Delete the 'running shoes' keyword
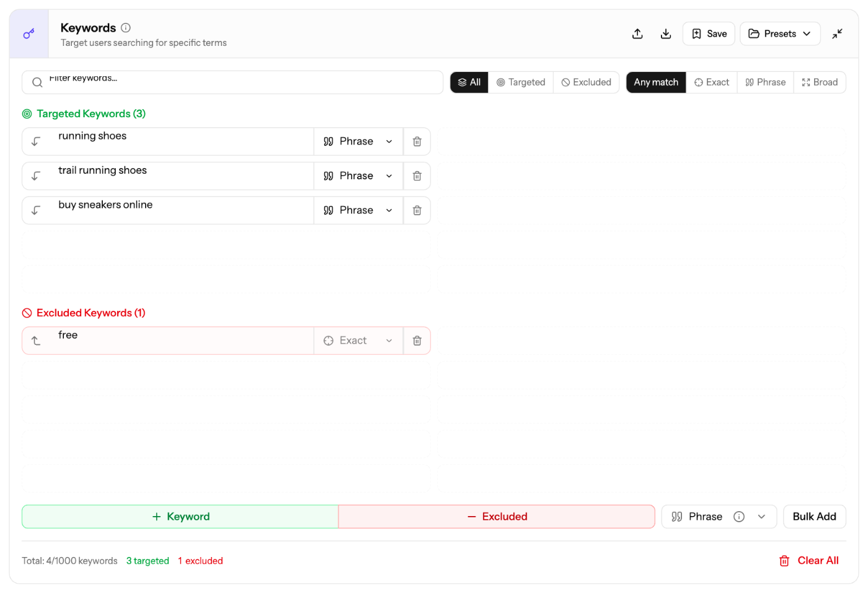The height and width of the screenshot is (593, 868). point(417,141)
